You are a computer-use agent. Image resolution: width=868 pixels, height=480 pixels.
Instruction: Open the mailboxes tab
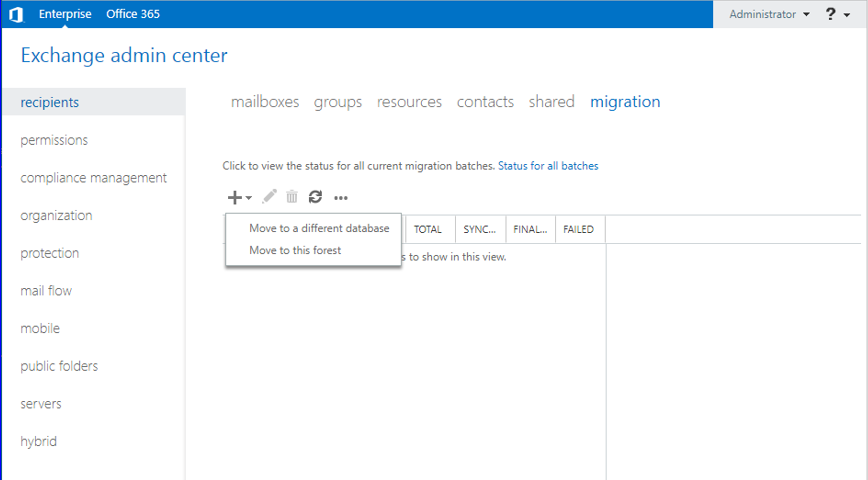click(265, 102)
